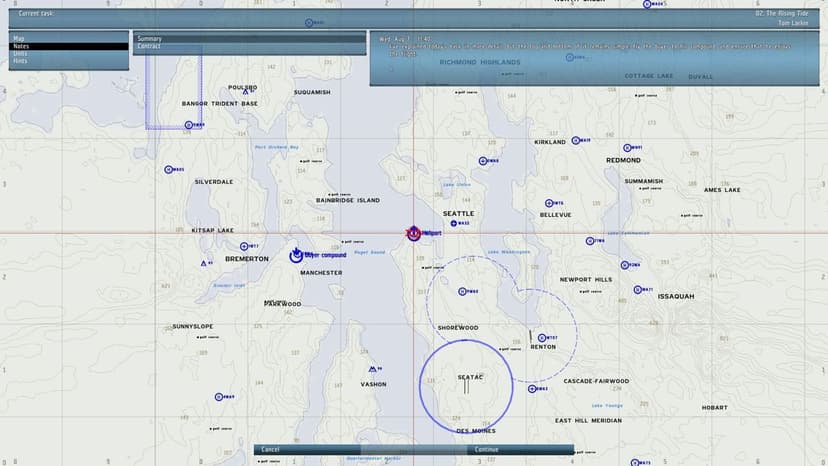This screenshot has height=466, width=828.
Task: Click the KIRKLAND city label
Action: (x=550, y=142)
